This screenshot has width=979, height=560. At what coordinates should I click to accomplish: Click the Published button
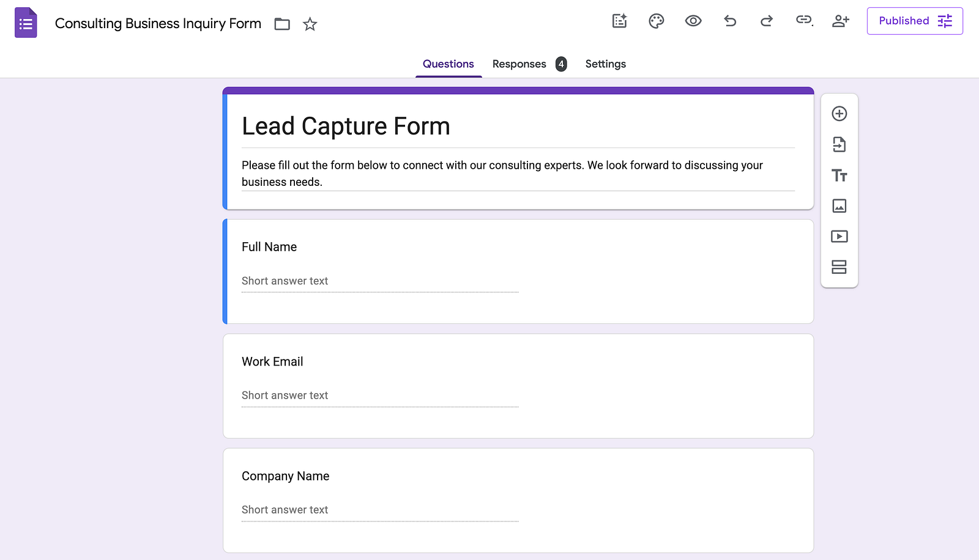915,21
